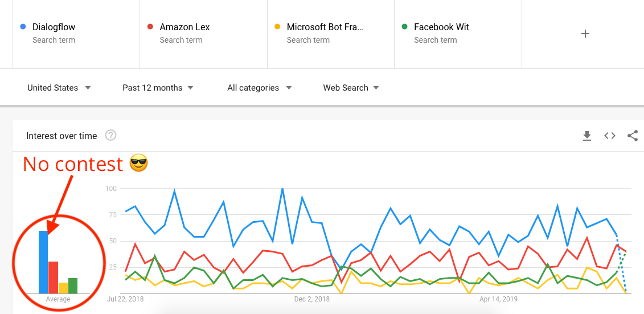Expand the All categories dropdown
Image resolution: width=644 pixels, height=314 pixels.
pyautogui.click(x=259, y=88)
